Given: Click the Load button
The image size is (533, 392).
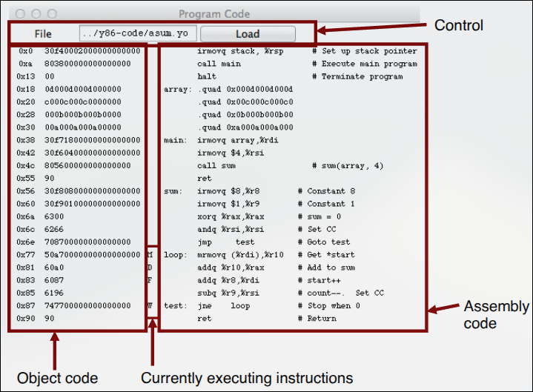Looking at the screenshot, I should coord(248,34).
